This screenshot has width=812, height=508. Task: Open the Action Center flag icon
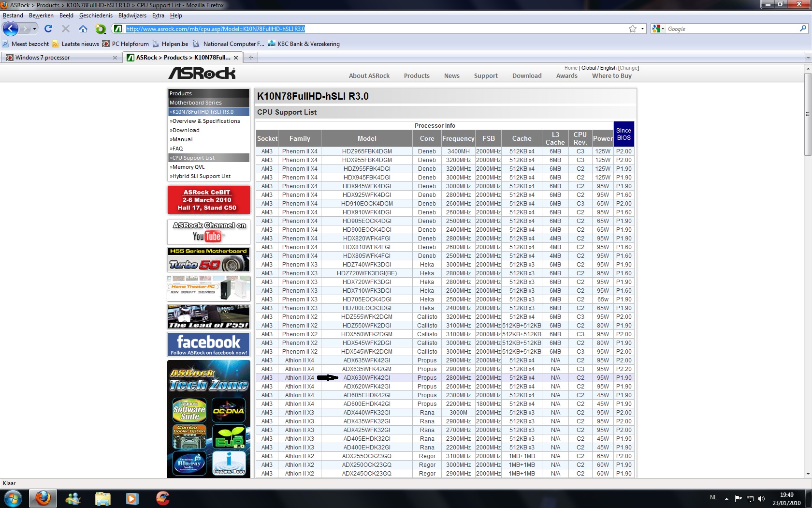(x=738, y=498)
